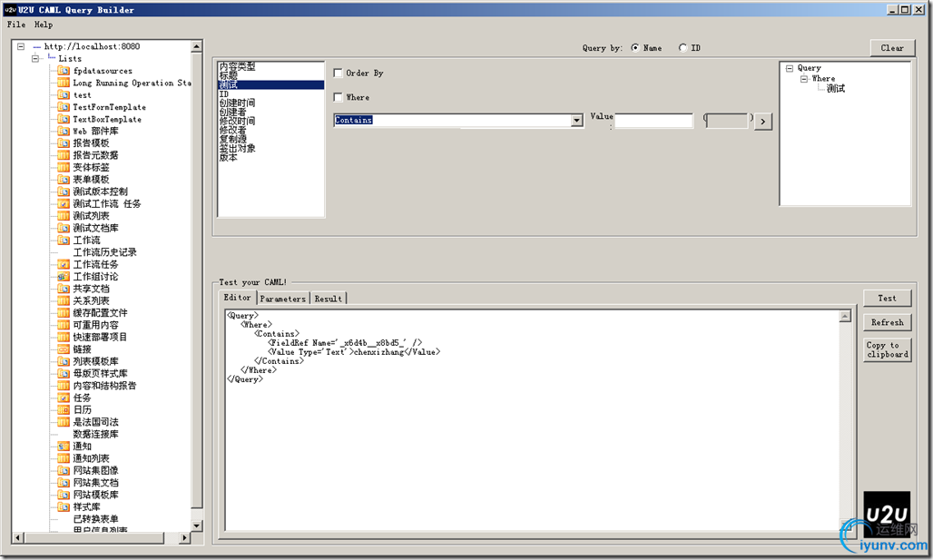Click the Test button
933x560 pixels.
point(888,298)
